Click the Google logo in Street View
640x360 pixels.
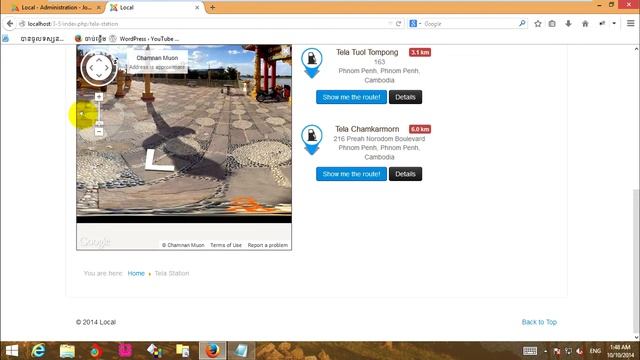pos(95,242)
